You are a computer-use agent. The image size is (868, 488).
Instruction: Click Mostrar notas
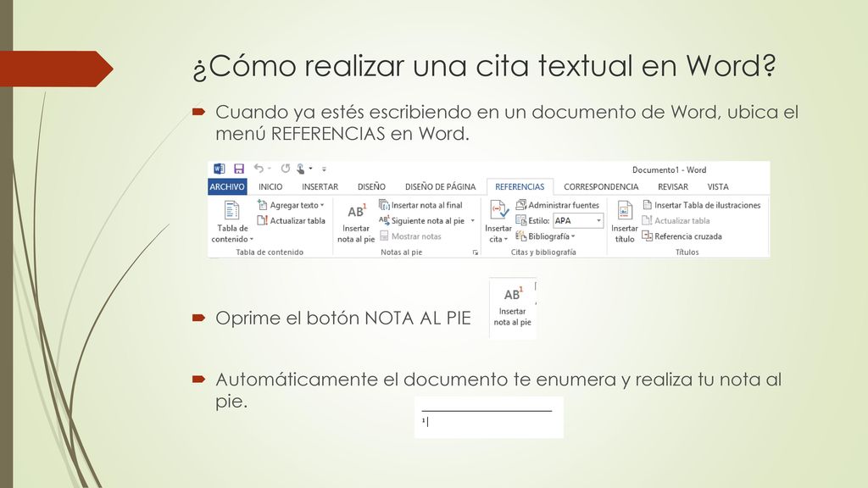click(411, 236)
